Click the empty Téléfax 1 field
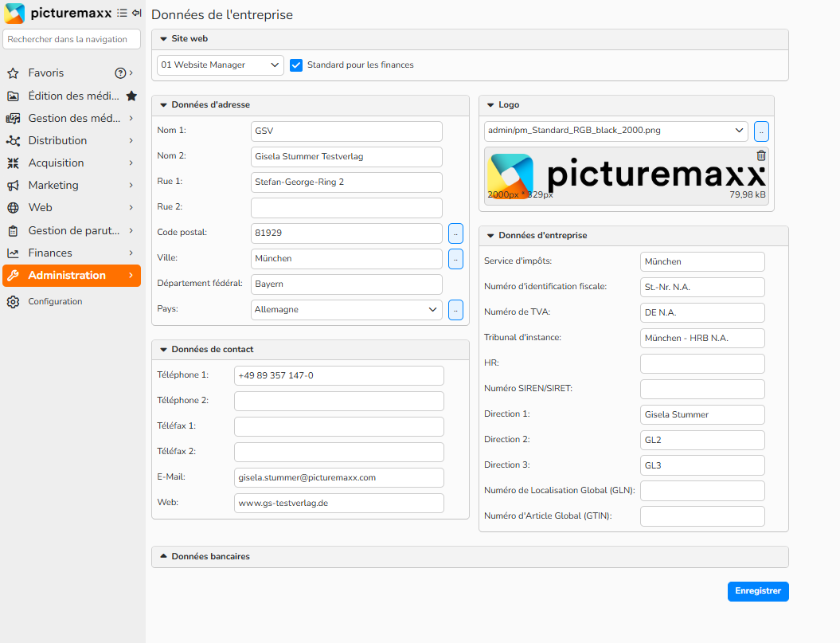The height and width of the screenshot is (643, 840). pos(339,427)
